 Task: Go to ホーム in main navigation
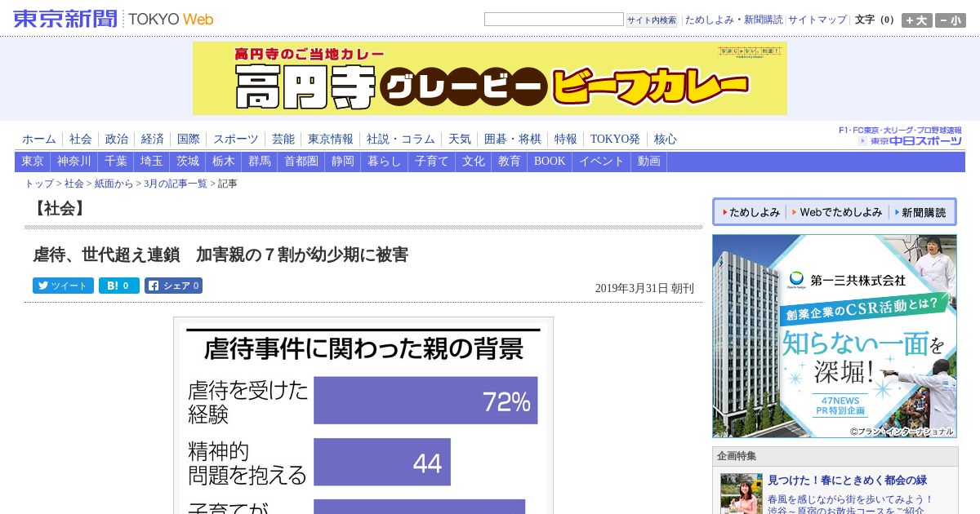click(39, 140)
